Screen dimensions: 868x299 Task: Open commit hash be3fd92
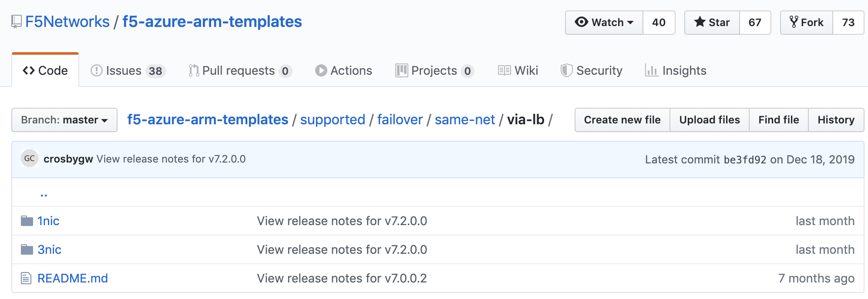745,159
